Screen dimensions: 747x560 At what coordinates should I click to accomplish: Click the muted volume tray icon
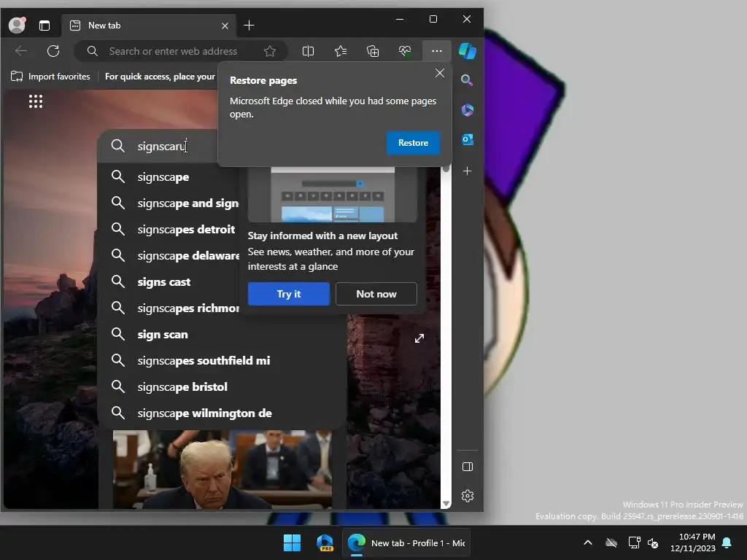pos(653,542)
